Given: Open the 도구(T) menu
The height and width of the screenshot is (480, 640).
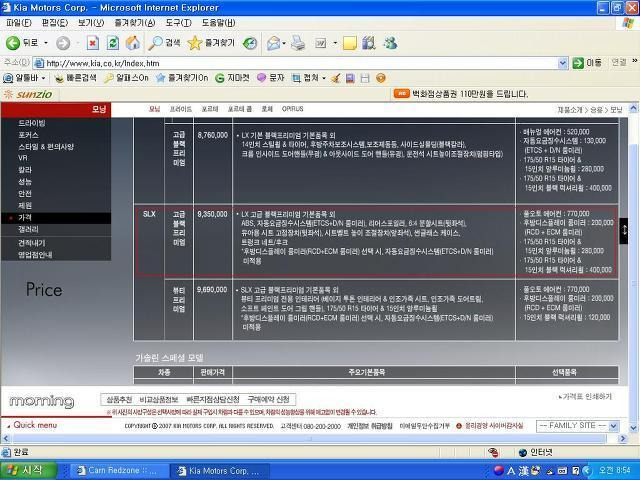Looking at the screenshot, I should [178, 23].
